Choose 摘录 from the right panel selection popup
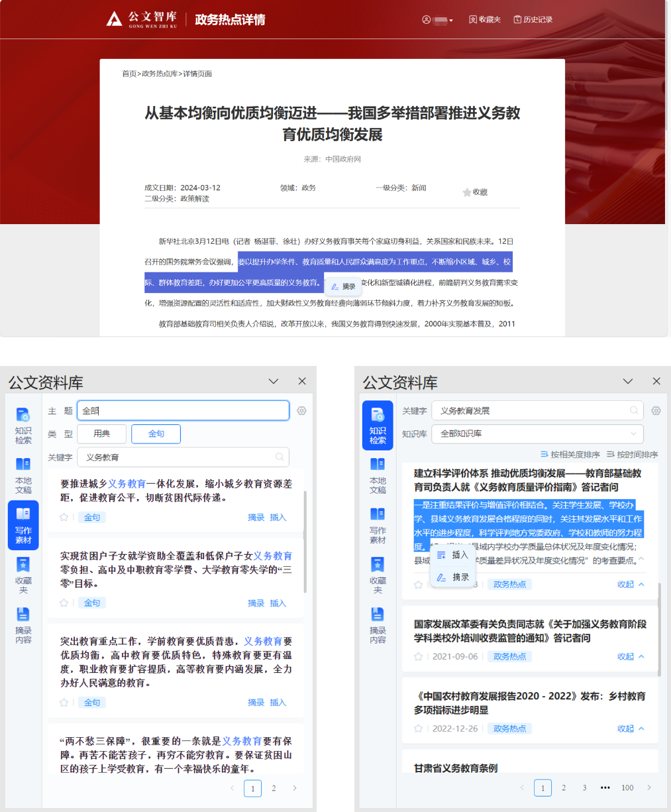This screenshot has height=812, width=671. coord(453,577)
